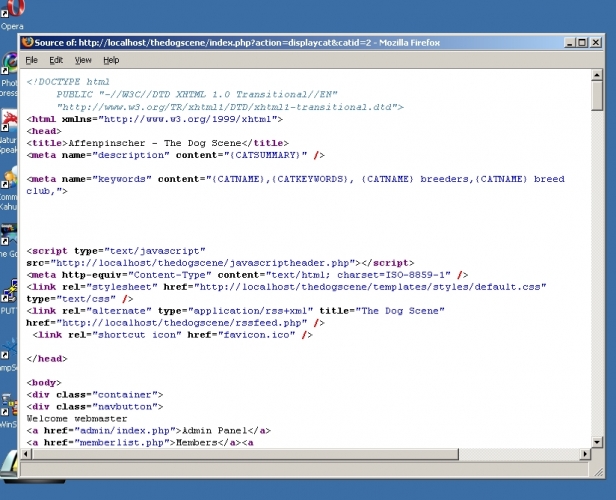The height and width of the screenshot is (500, 616).
Task: Select the WinSCP desktop shortcut
Action: coord(9,410)
